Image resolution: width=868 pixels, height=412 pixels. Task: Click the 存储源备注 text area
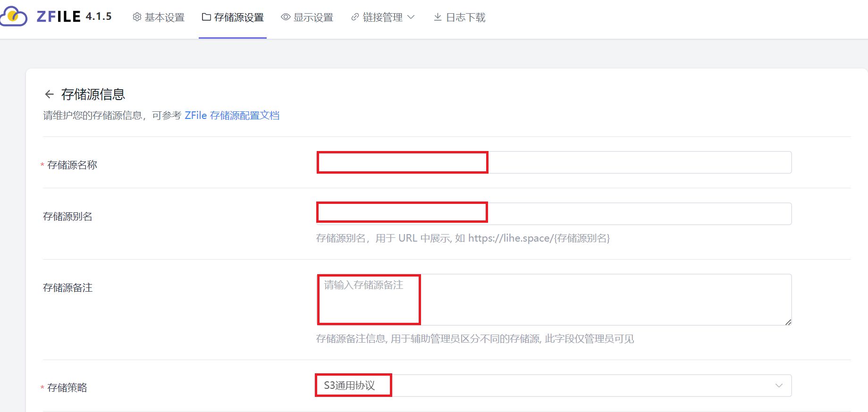554,300
